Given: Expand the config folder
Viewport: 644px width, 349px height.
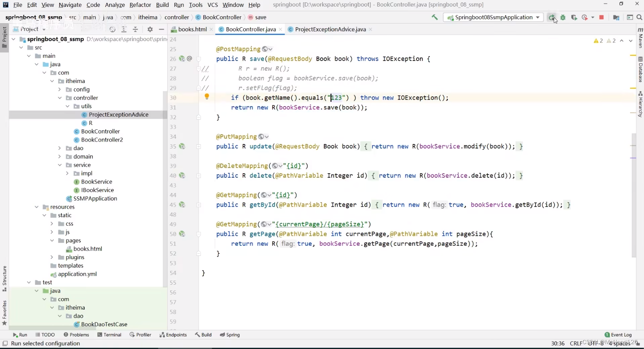Looking at the screenshot, I should 59,89.
